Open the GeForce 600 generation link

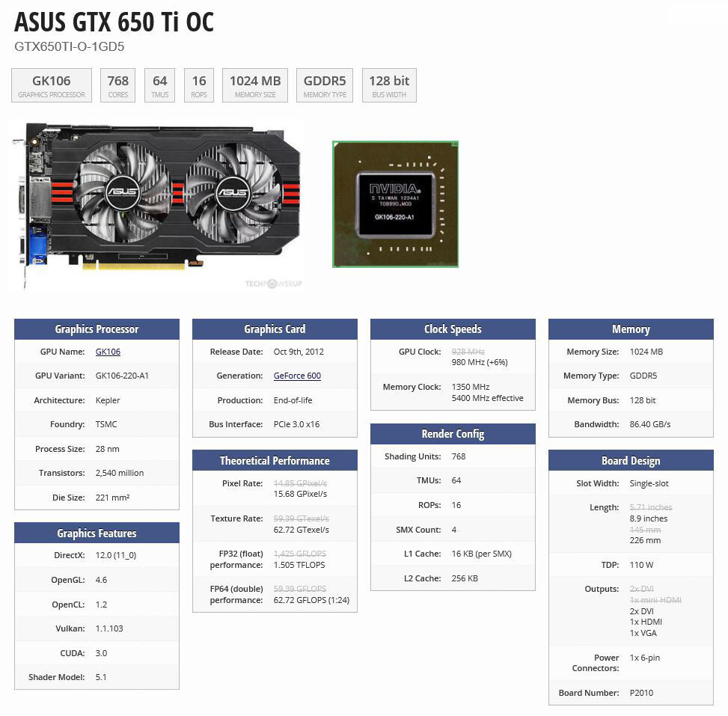297,376
